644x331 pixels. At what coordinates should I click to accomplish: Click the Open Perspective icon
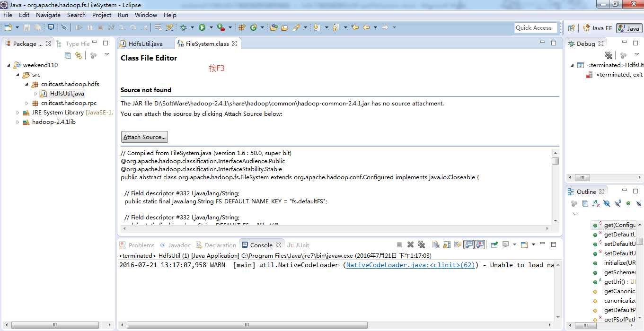[x=571, y=28]
